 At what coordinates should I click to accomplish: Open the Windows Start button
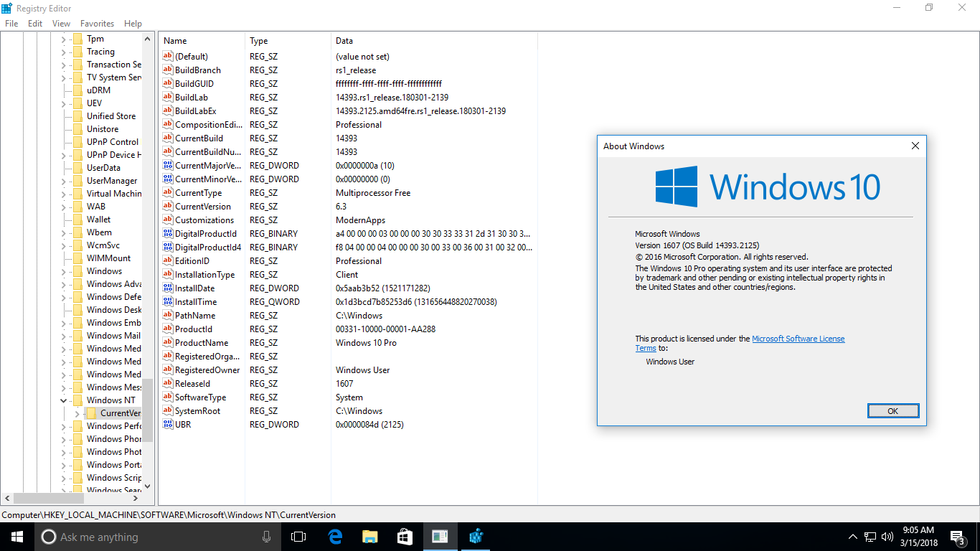(17, 537)
